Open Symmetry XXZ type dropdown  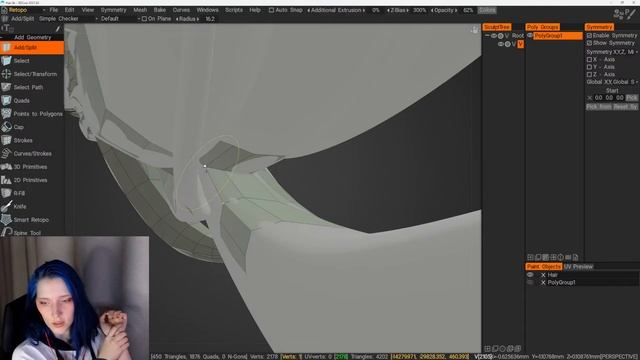click(612, 52)
